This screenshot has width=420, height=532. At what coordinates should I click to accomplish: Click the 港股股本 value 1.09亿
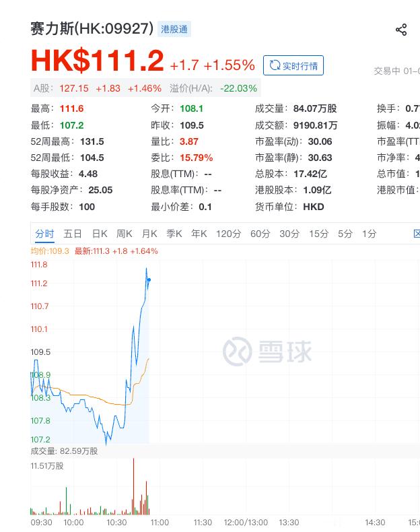point(317,190)
